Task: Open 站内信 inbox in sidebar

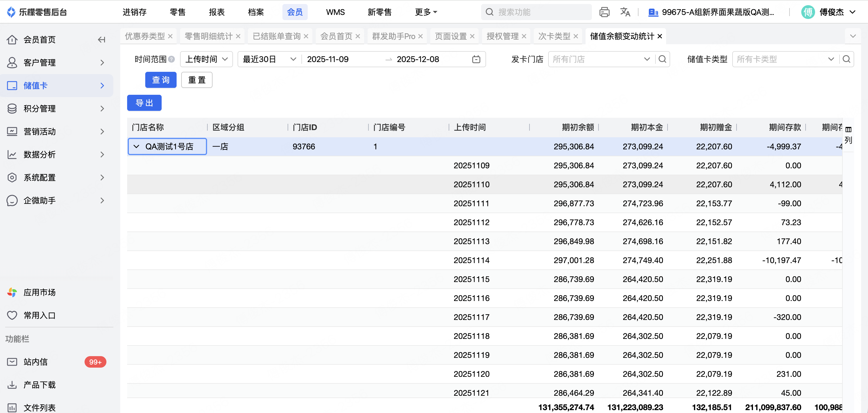Action: (35, 362)
